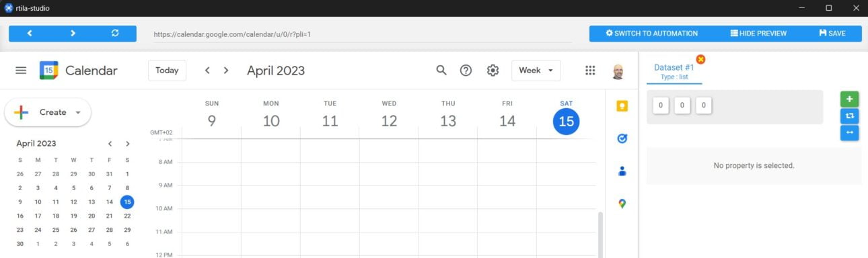Toggle the Hide Preview button

[x=758, y=34]
